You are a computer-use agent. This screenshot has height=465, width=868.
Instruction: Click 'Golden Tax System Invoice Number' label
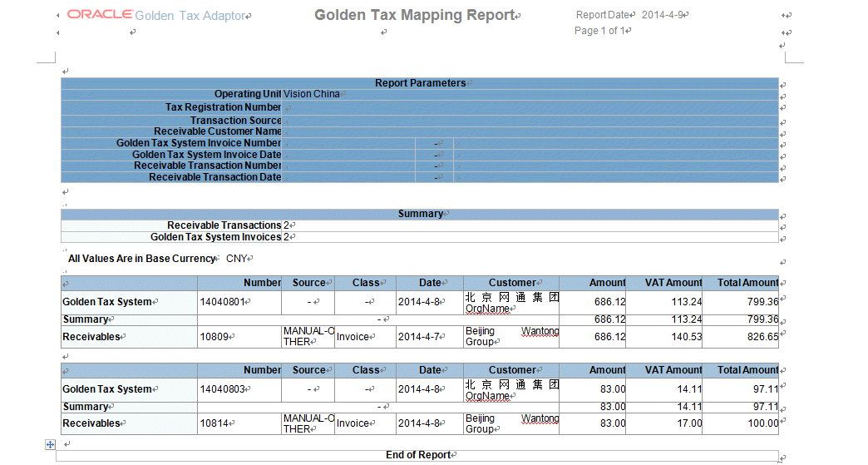pyautogui.click(x=199, y=143)
